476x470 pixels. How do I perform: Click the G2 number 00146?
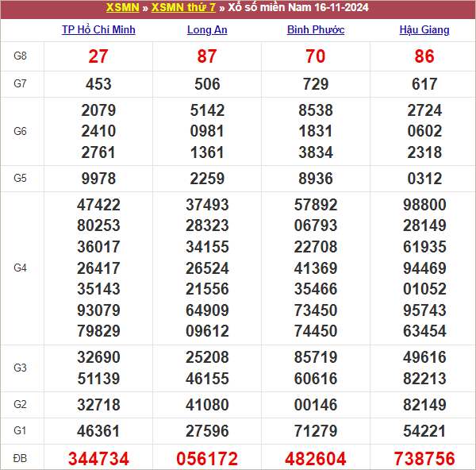[316, 405]
